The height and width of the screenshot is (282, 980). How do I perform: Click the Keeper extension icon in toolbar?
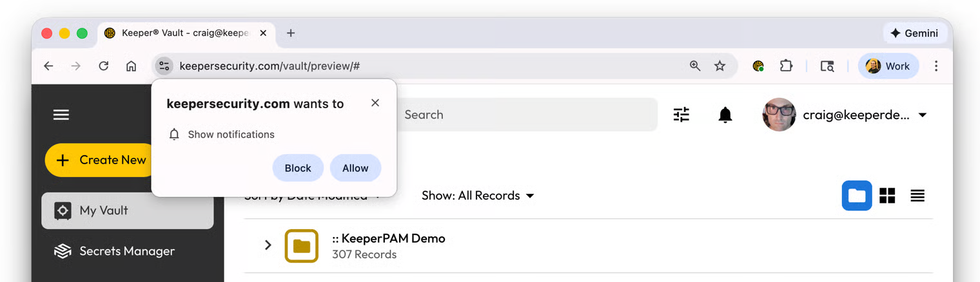(x=758, y=66)
